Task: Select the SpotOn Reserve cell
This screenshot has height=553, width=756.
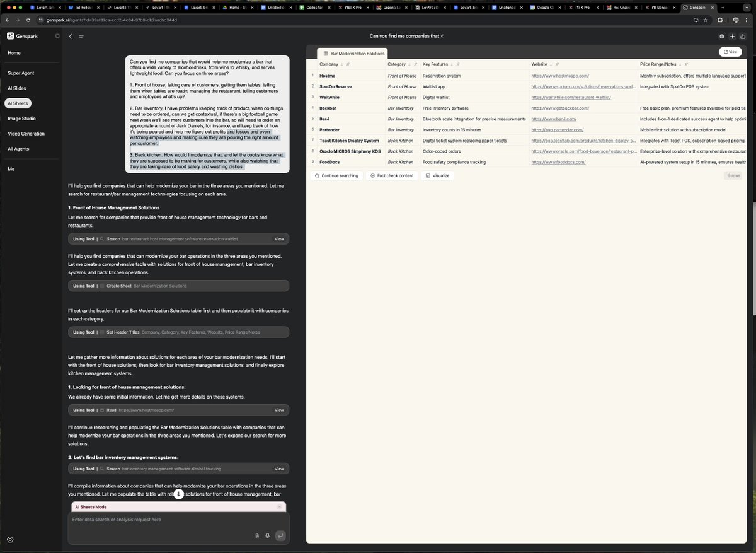Action: click(351, 86)
